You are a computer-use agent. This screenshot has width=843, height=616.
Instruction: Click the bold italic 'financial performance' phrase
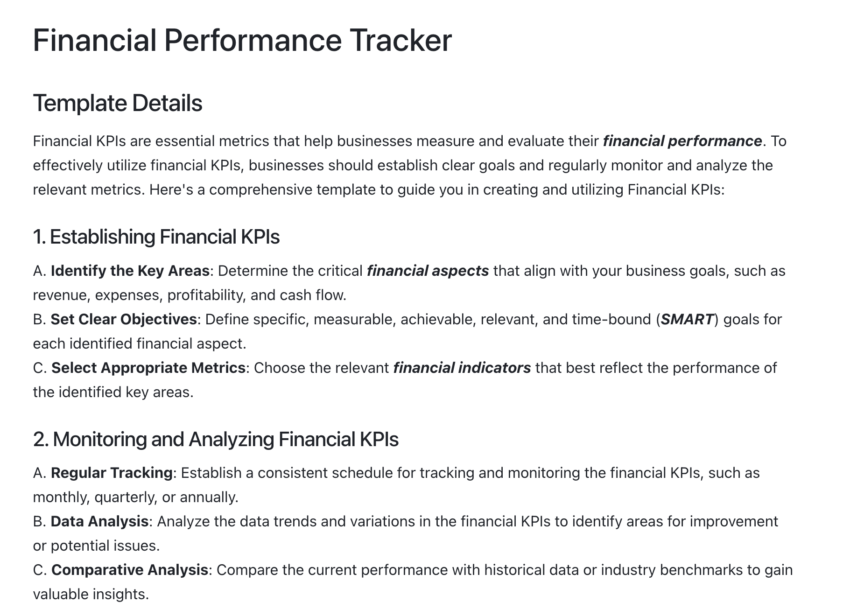(x=682, y=141)
